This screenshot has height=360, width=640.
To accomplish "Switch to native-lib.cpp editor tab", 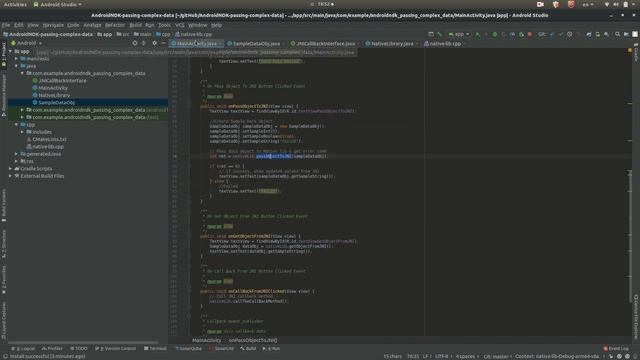I will point(445,44).
